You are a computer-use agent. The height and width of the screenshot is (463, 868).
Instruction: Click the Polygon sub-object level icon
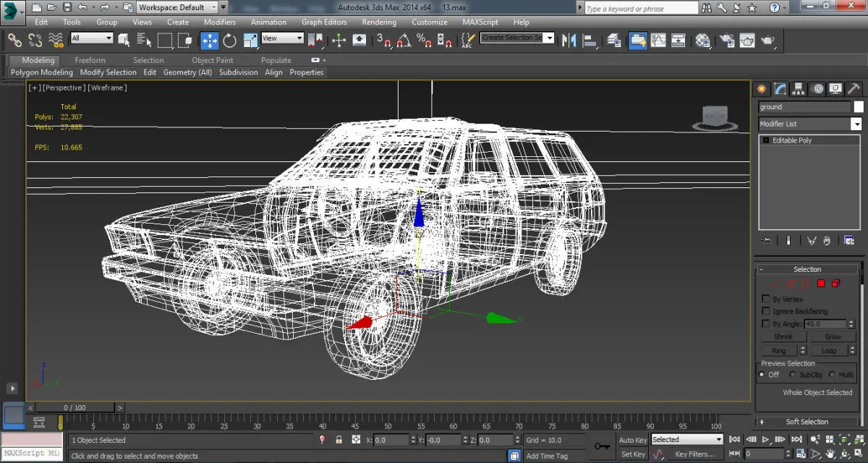(821, 284)
